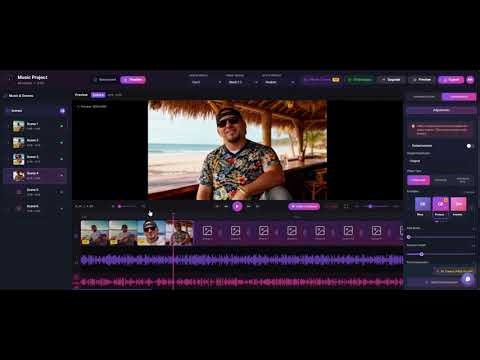
Task: Open the Original dropdown in the right panel
Action: 440,161
